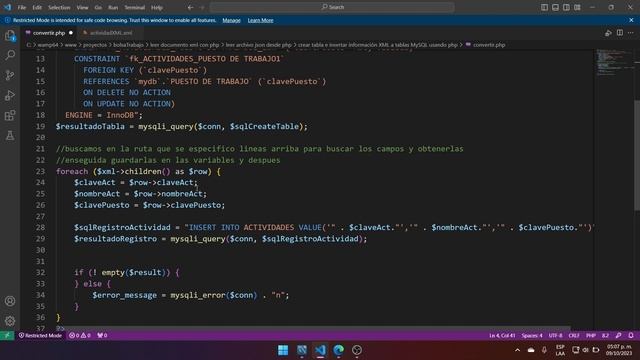This screenshot has height=360, width=640.
Task: Open Customize Layout icon
Action: 577,7
